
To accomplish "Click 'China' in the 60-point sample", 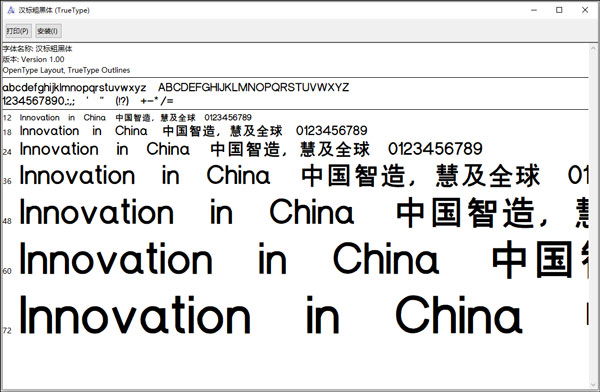I will [386, 259].
